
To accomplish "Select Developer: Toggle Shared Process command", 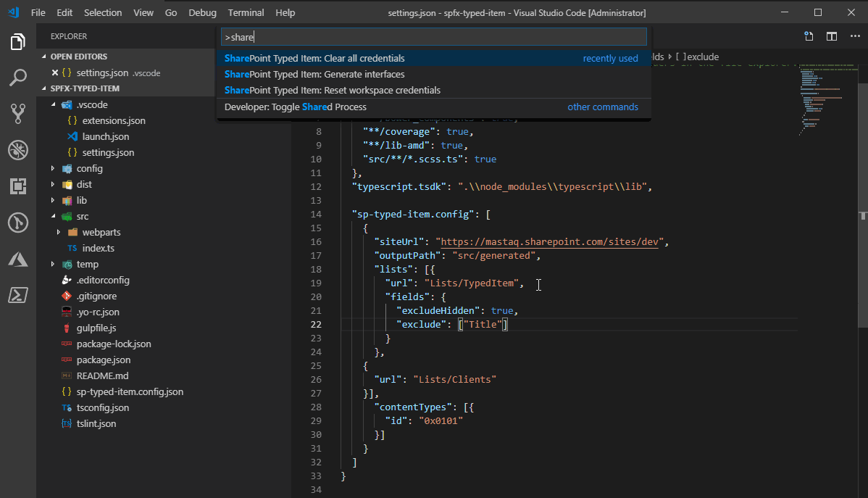I will (x=296, y=107).
